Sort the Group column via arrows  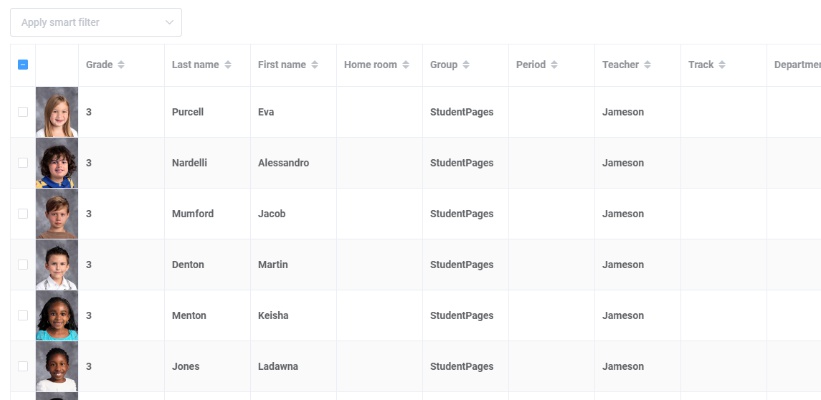click(466, 65)
